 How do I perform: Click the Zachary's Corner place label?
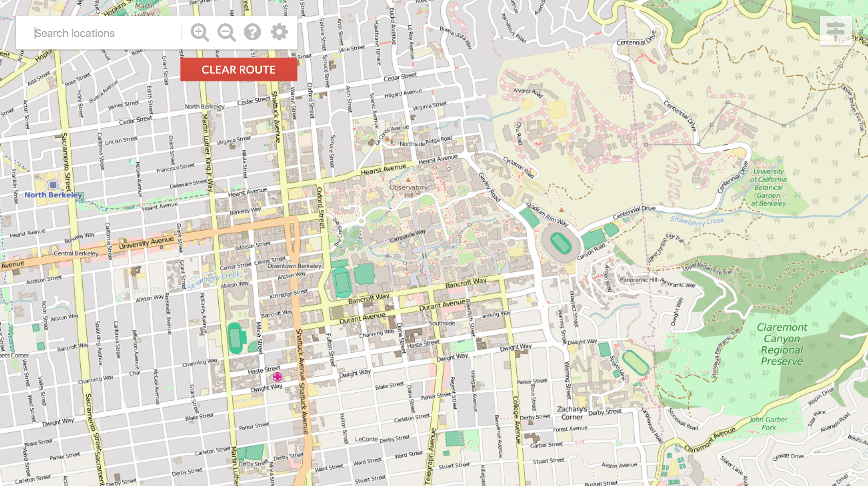[x=572, y=413]
